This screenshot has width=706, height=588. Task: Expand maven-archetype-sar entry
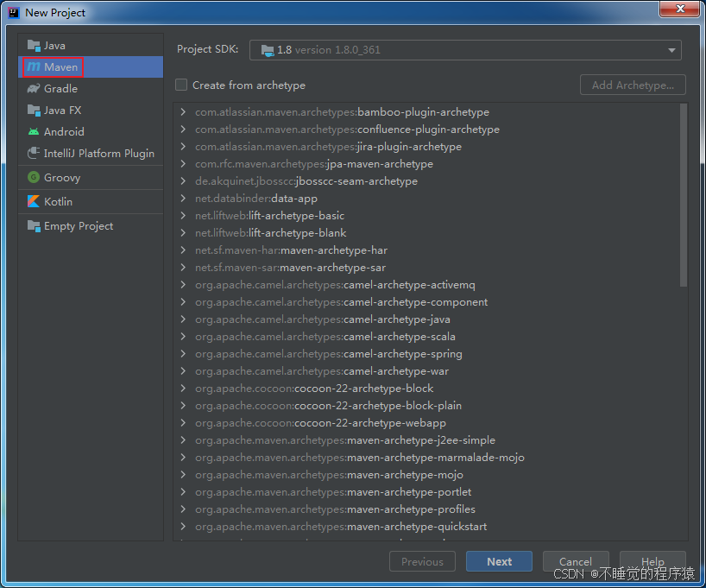[183, 267]
